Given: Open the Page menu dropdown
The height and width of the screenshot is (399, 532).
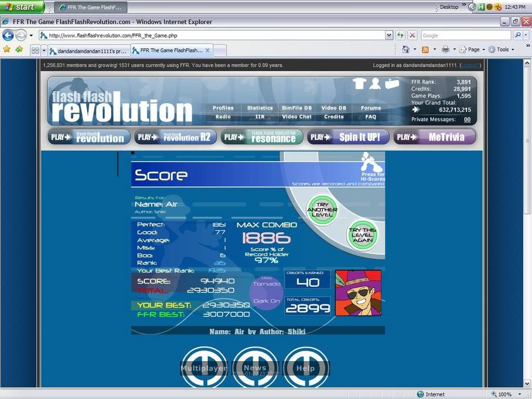Looking at the screenshot, I should [x=473, y=49].
